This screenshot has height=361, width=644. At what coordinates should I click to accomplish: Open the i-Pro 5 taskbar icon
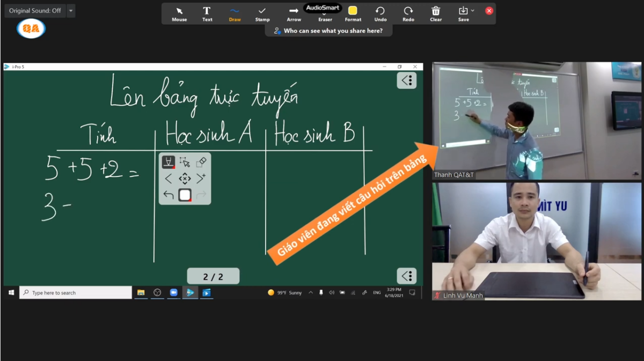click(x=190, y=292)
